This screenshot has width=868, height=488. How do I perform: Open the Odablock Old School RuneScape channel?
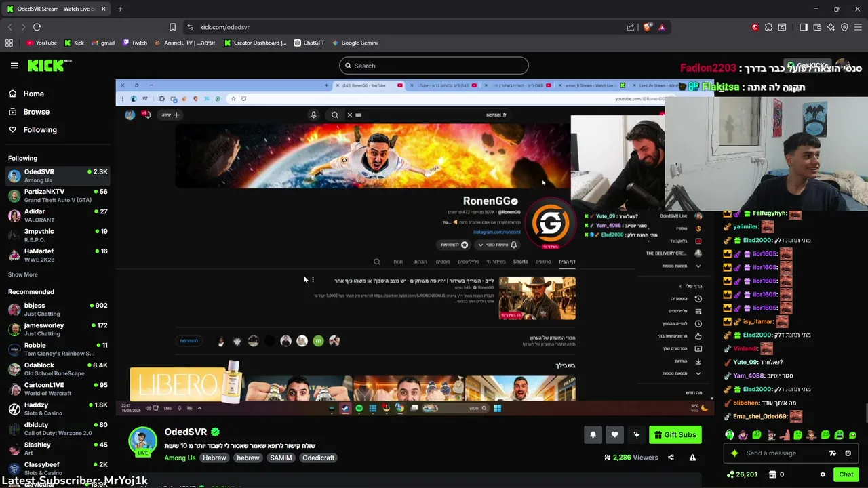tap(58, 369)
